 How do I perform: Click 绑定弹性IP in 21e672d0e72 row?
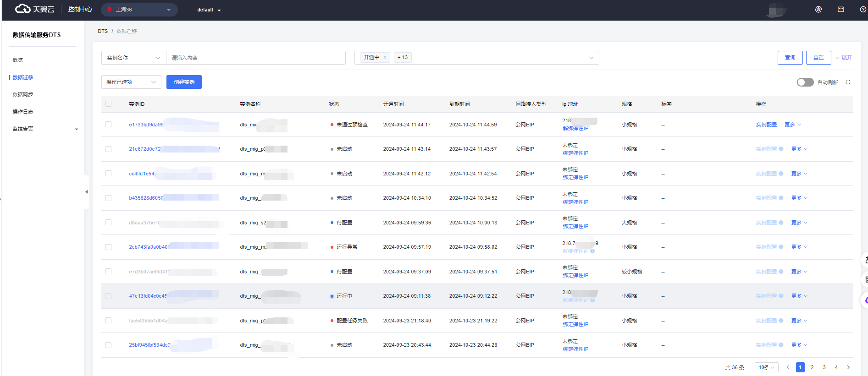(575, 153)
